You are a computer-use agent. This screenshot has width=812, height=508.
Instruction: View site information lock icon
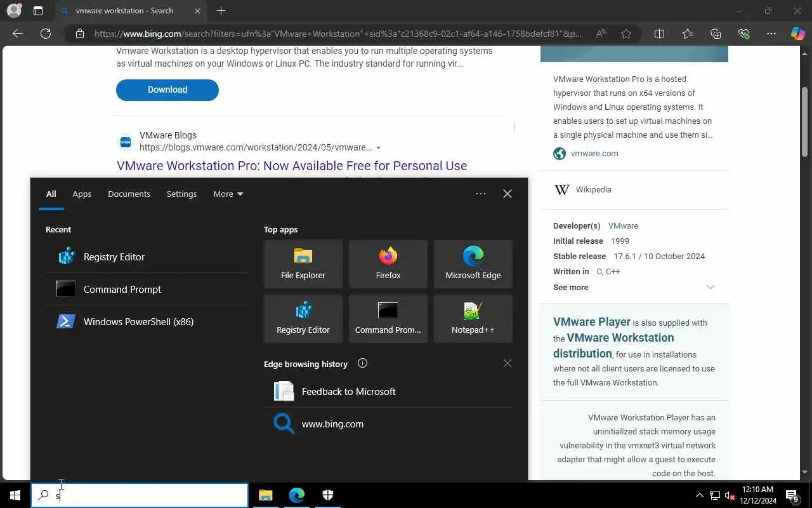point(79,34)
